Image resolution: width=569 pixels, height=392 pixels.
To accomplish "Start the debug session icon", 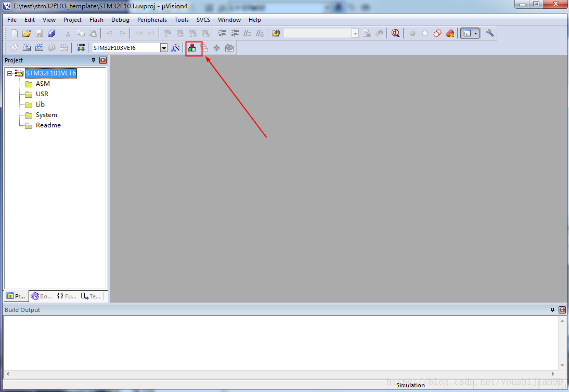I will pos(395,33).
